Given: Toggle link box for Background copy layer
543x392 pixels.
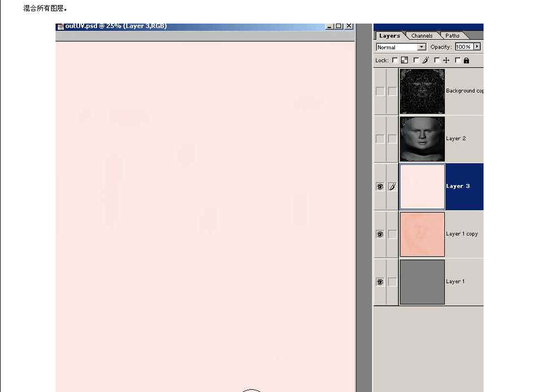Looking at the screenshot, I should pyautogui.click(x=392, y=91).
